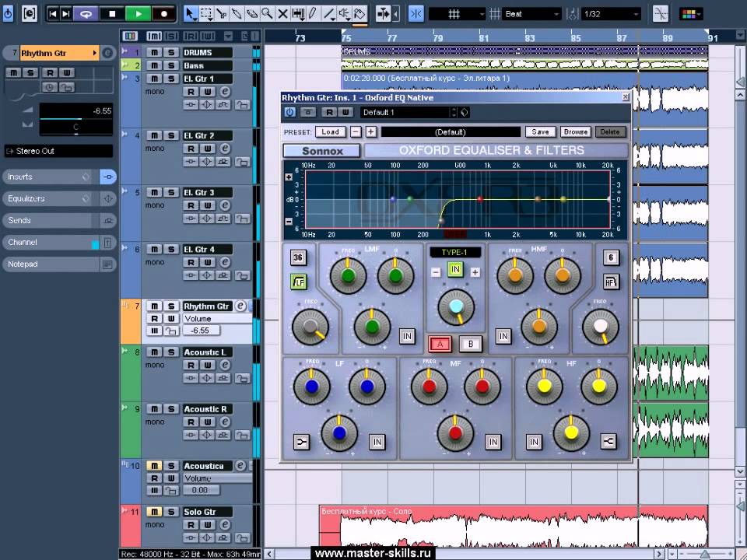Viewport: 747px width, 560px height.
Task: Select the Mute X tool
Action: tap(282, 14)
